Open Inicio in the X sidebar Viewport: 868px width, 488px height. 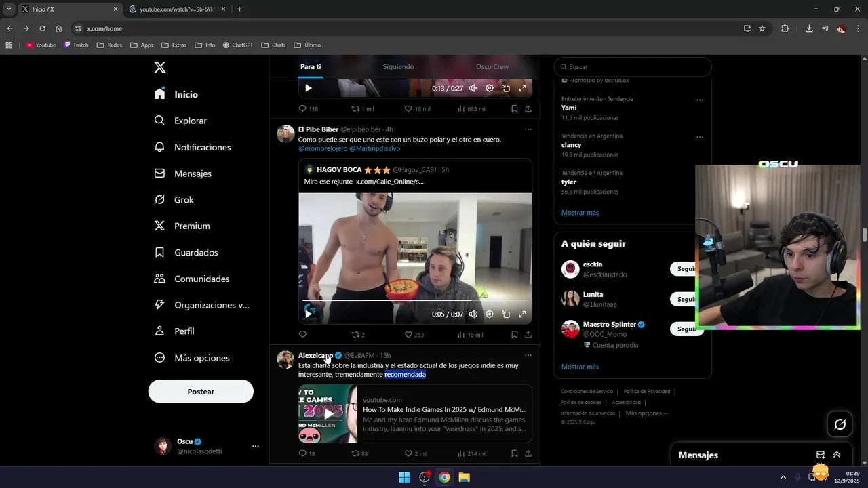pos(176,94)
